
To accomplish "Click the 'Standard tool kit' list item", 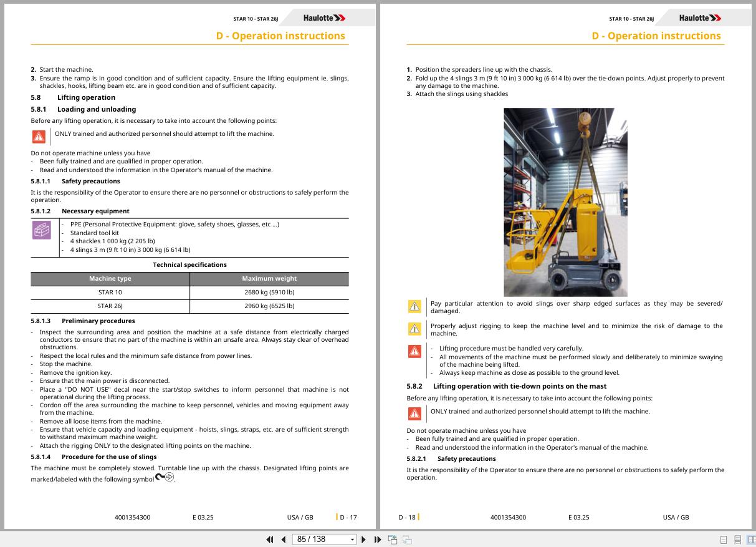I will pos(94,233).
